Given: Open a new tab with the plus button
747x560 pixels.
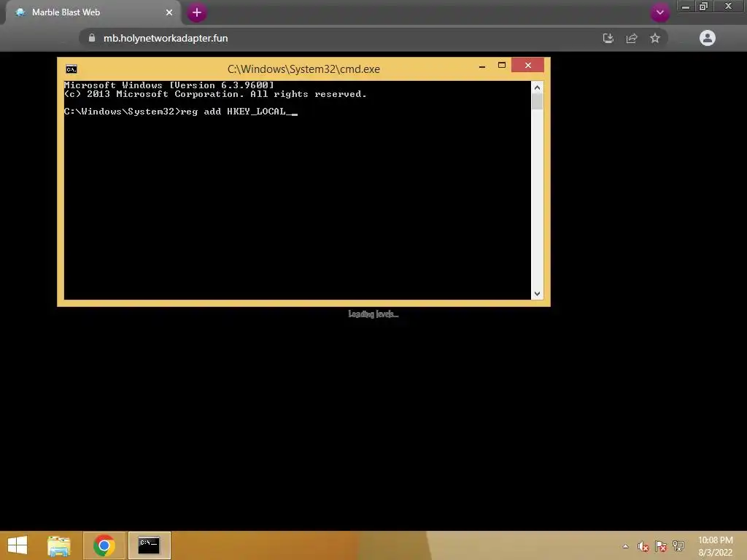Looking at the screenshot, I should (197, 13).
